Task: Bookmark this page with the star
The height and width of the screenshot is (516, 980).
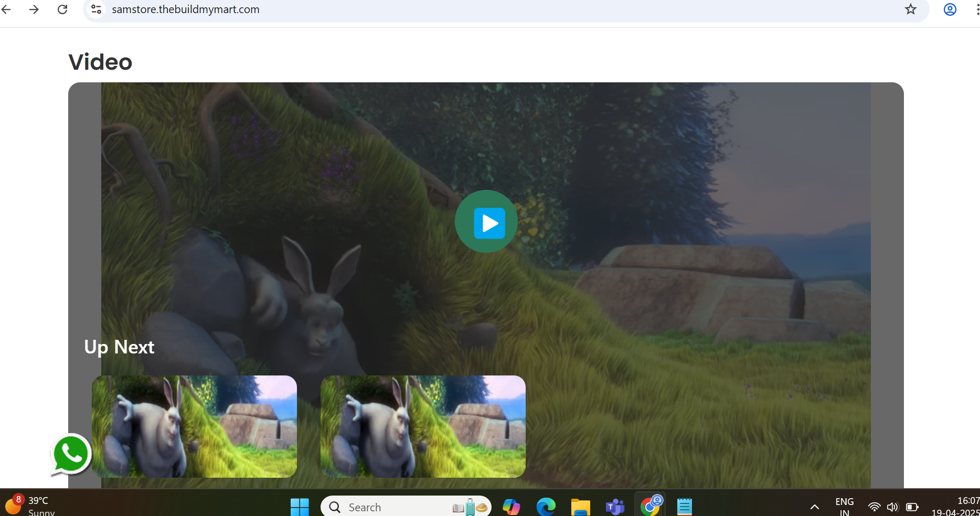Action: 911,9
